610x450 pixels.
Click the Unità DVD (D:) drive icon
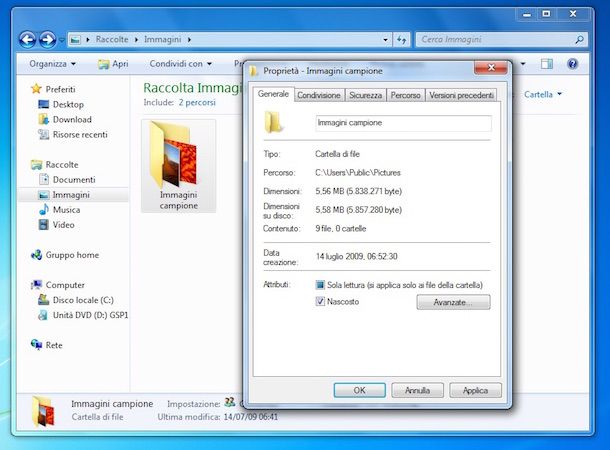pos(43,315)
